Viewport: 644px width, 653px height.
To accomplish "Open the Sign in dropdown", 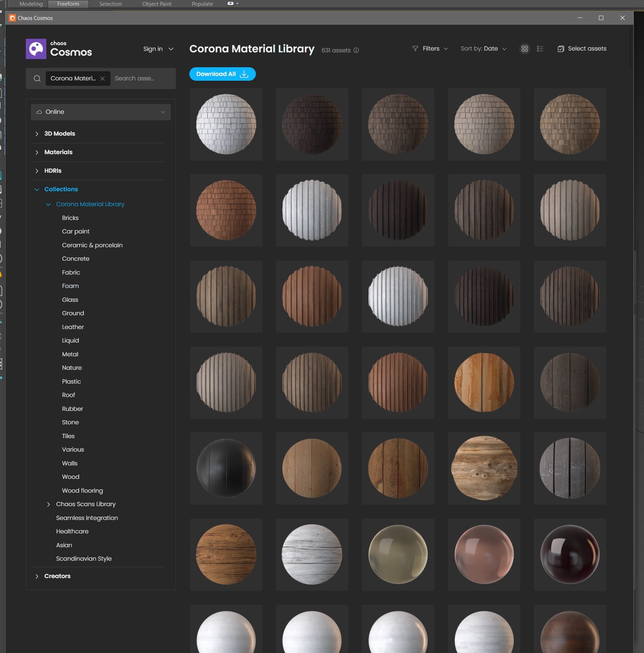I will [158, 49].
